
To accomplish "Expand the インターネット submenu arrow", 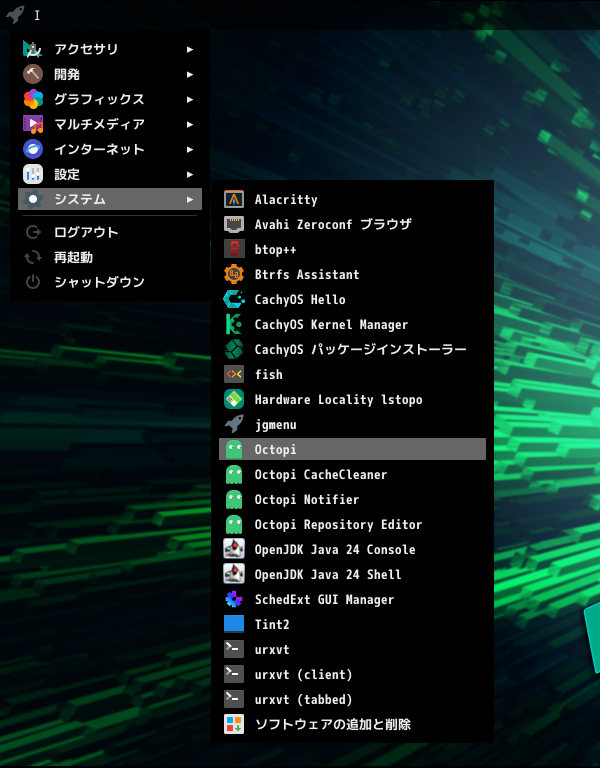I will tap(190, 149).
